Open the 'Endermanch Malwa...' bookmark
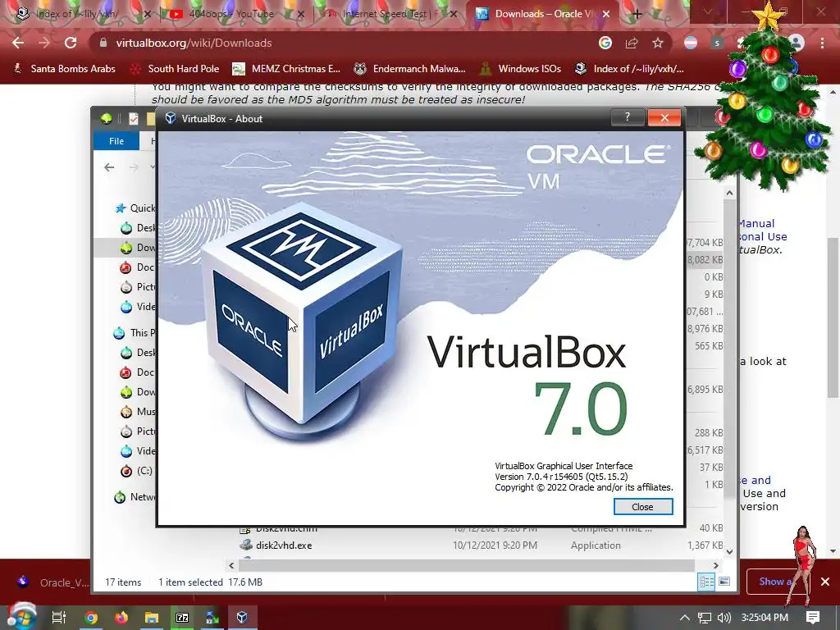840x630 pixels. pos(410,69)
